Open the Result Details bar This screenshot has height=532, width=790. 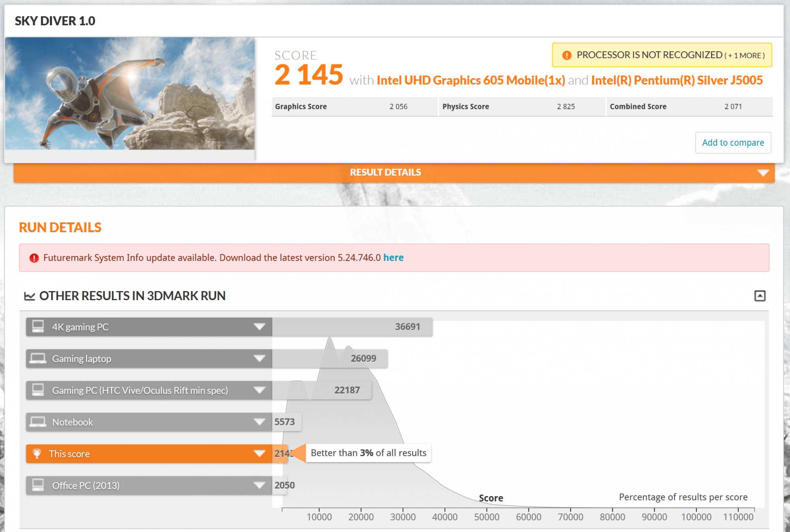(394, 173)
